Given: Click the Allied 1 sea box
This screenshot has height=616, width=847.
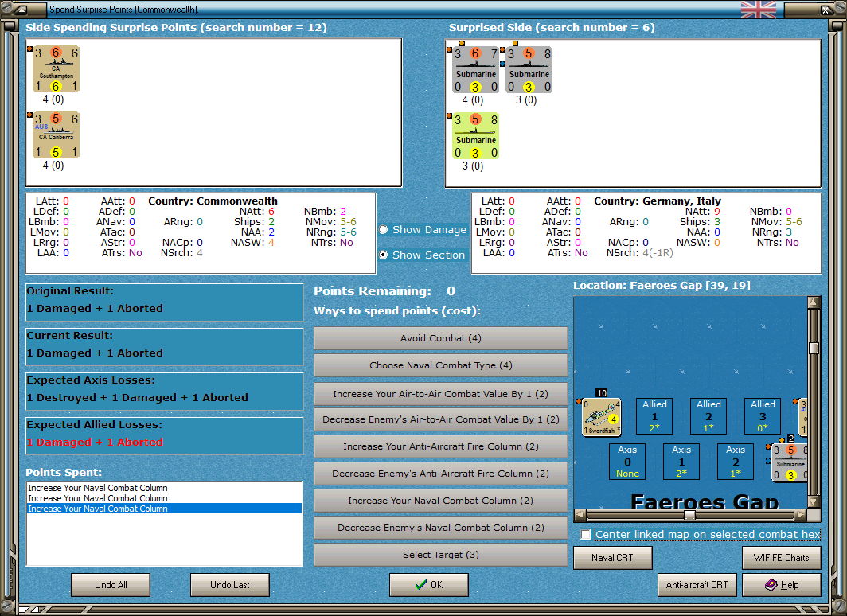Looking at the screenshot, I should pyautogui.click(x=654, y=416).
